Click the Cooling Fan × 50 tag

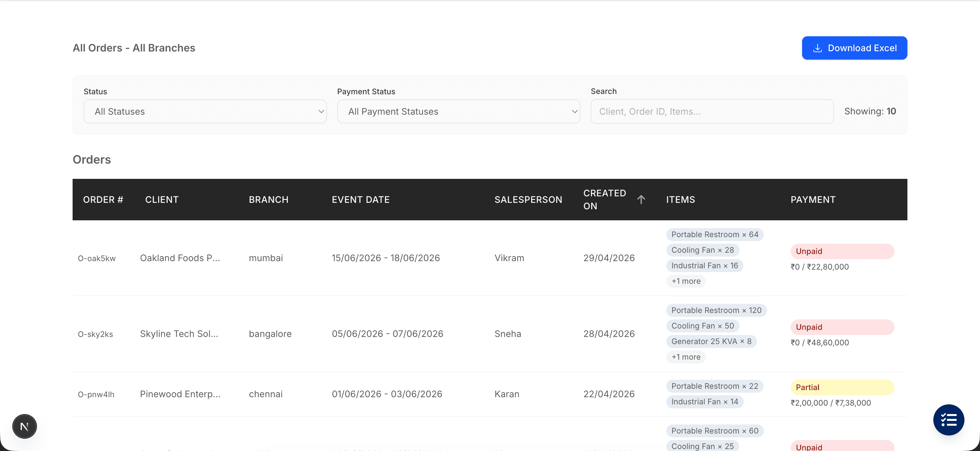pyautogui.click(x=703, y=326)
